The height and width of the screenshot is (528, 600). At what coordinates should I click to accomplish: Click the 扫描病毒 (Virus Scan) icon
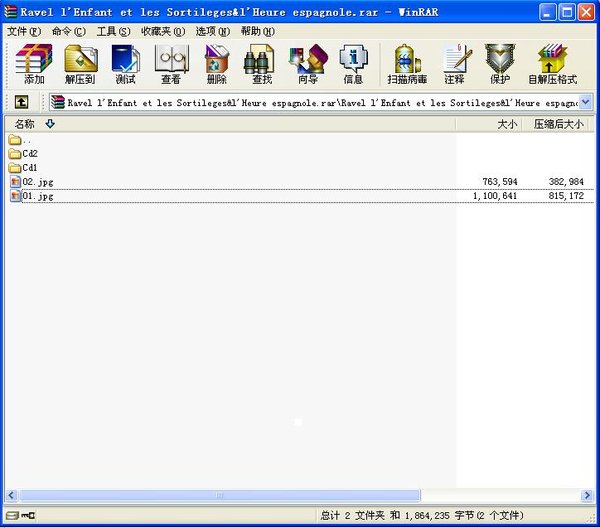[x=407, y=64]
